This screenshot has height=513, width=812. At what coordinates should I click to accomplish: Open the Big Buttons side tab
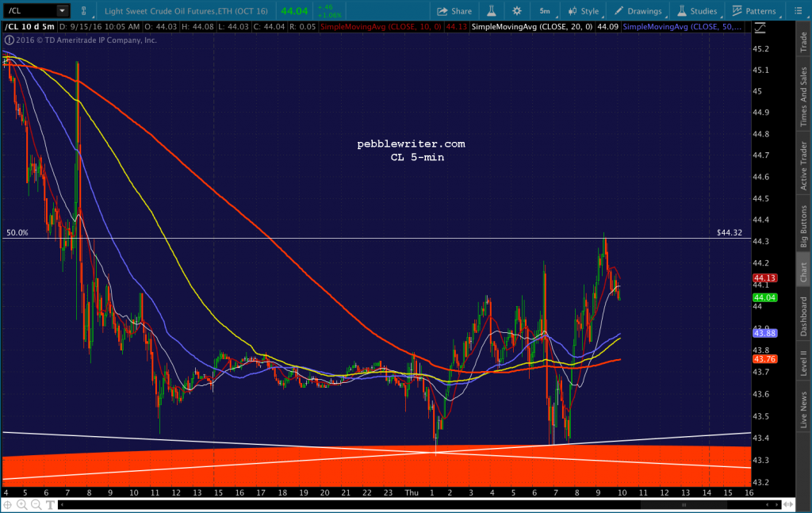point(803,226)
